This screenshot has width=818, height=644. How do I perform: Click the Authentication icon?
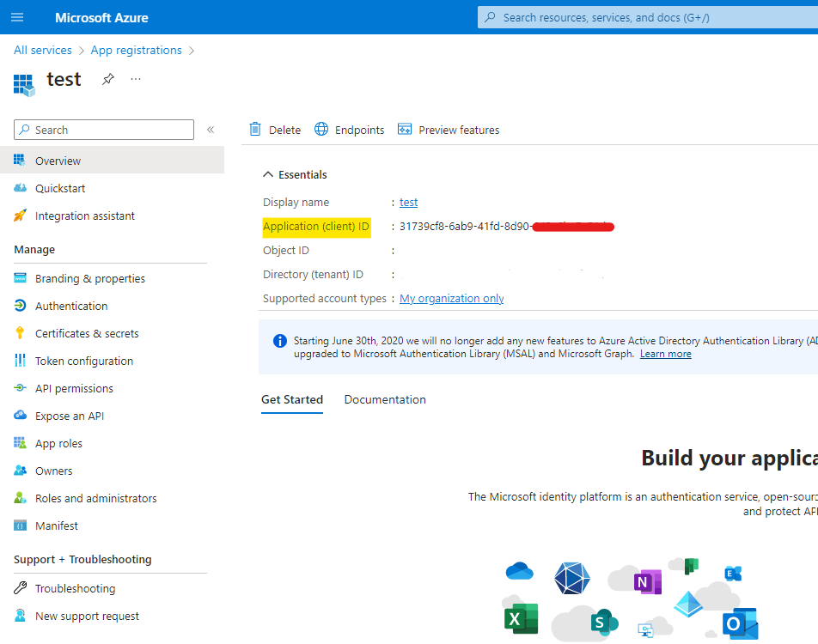[x=20, y=306]
